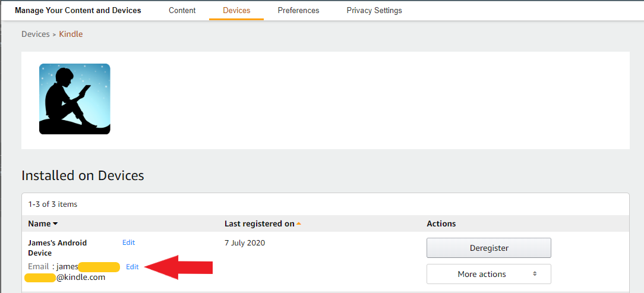The width and height of the screenshot is (644, 293).
Task: Click the Actions column header
Action: tap(441, 223)
